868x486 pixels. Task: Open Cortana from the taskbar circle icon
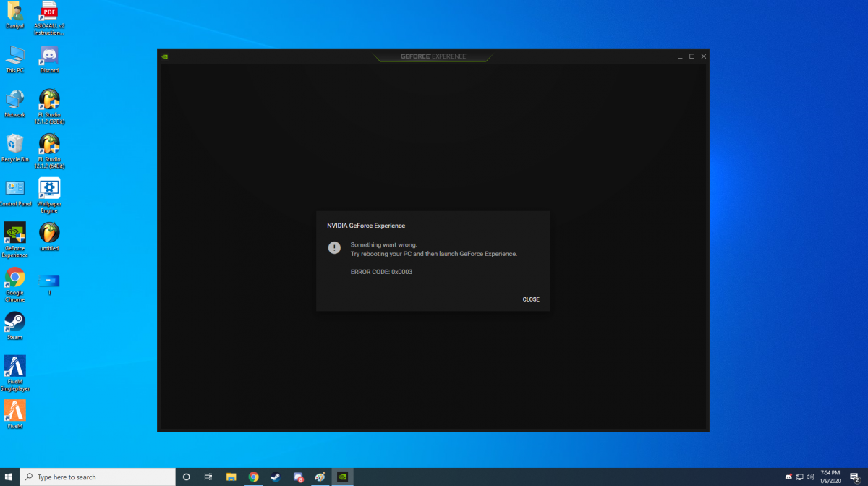coord(186,477)
